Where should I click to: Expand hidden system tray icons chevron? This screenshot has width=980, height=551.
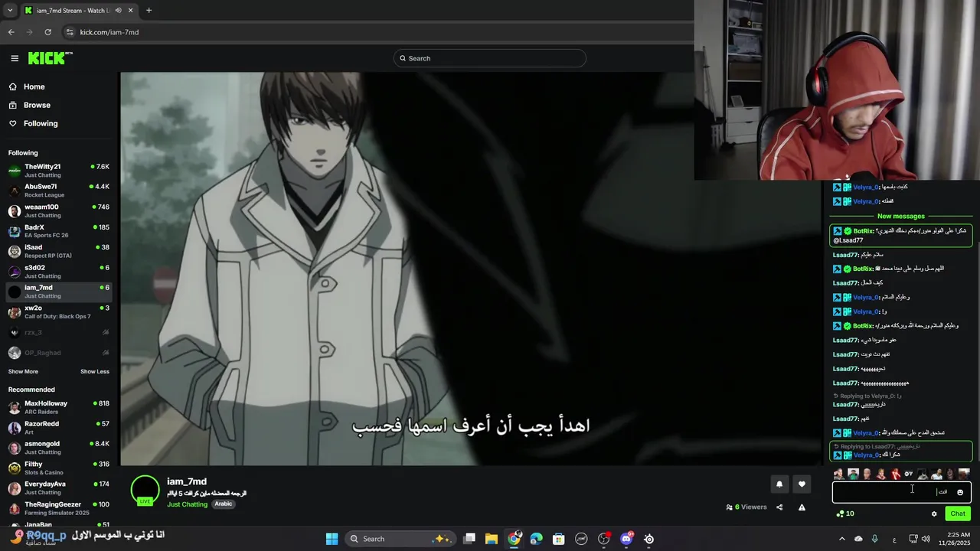click(841, 539)
